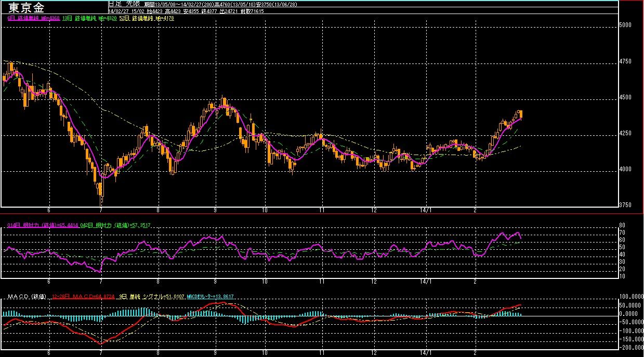
Task: Select the 13日 終値単純 MA=4320 legend
Action: pos(89,18)
